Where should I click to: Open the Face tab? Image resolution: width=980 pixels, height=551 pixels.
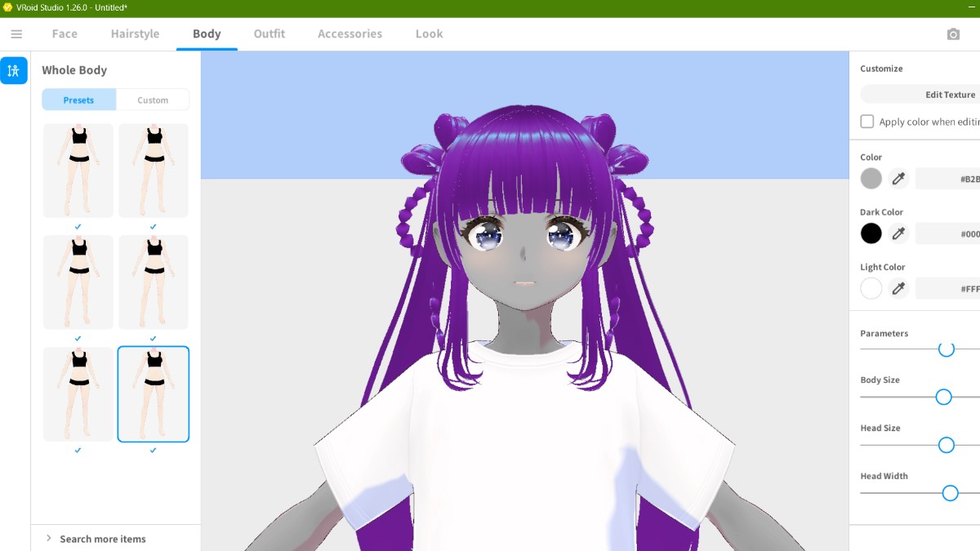65,34
